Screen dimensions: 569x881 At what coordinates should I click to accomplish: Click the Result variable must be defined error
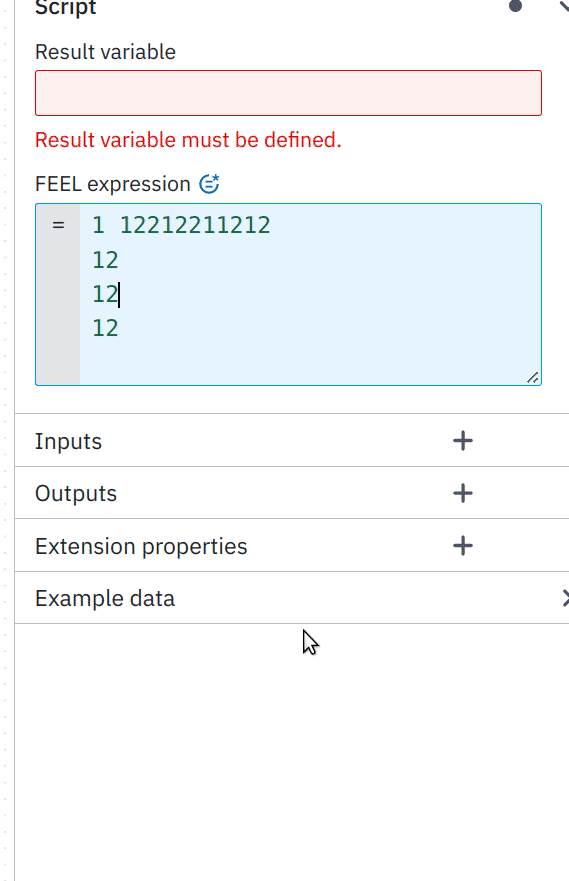click(188, 140)
